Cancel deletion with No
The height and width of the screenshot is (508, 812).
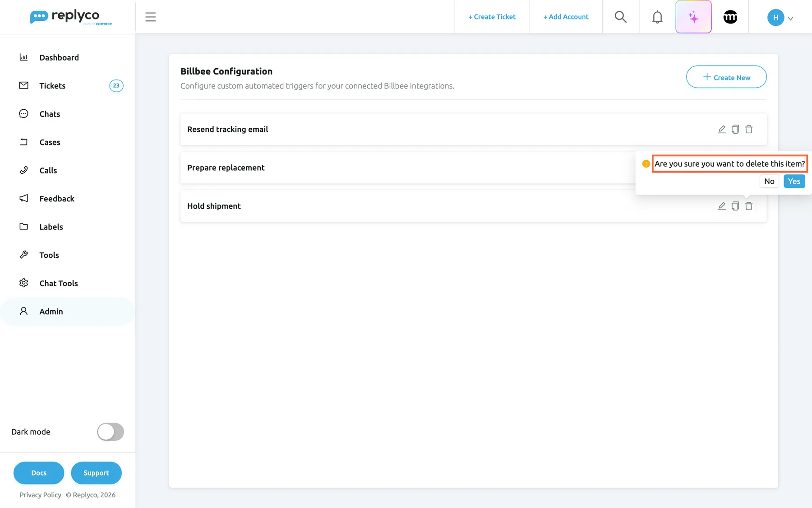(769, 181)
